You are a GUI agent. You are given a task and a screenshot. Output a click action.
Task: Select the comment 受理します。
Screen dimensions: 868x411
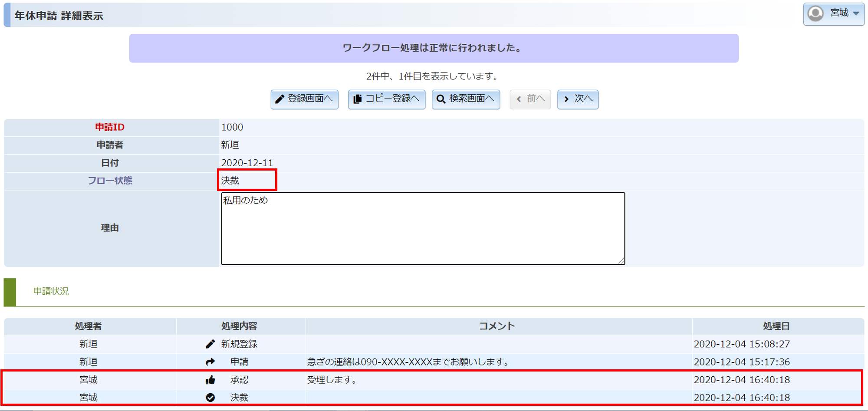click(333, 380)
